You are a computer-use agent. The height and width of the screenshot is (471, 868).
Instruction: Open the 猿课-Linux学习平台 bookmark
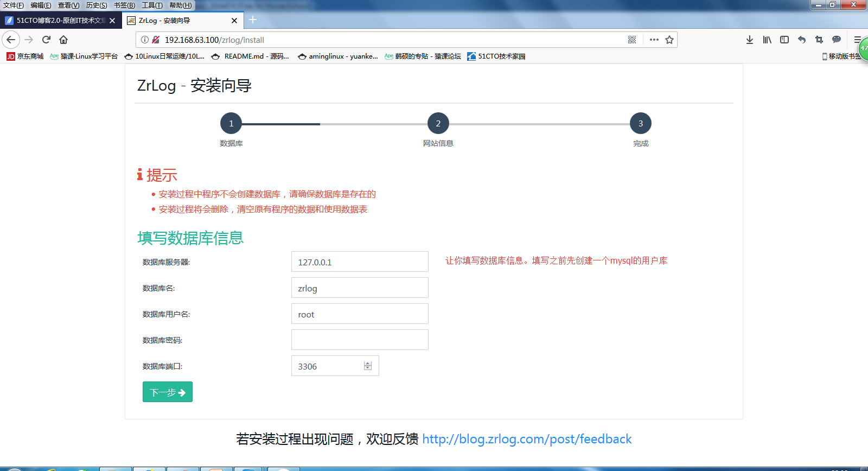coord(84,56)
